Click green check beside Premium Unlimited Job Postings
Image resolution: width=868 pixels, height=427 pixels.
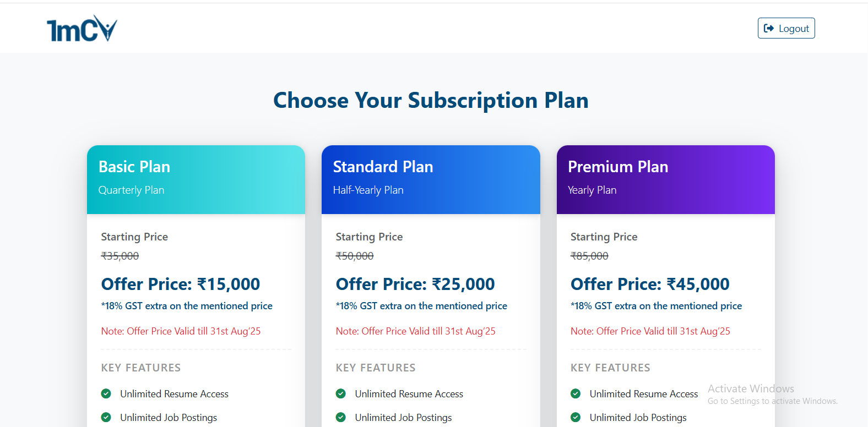[x=576, y=417]
